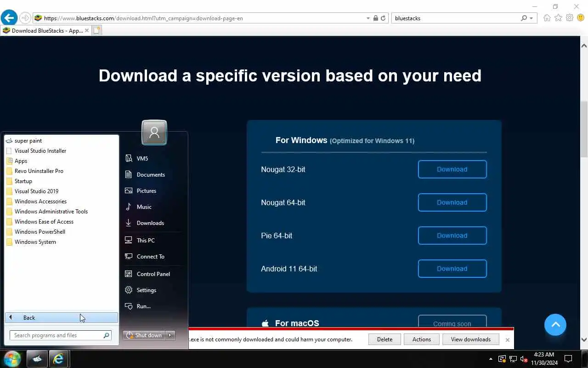Refresh the page with reload icon
The width and height of the screenshot is (588, 368).
coord(383,18)
